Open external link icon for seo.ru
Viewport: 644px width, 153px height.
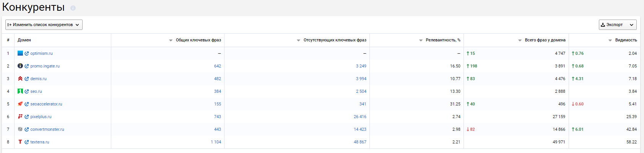pyautogui.click(x=27, y=92)
